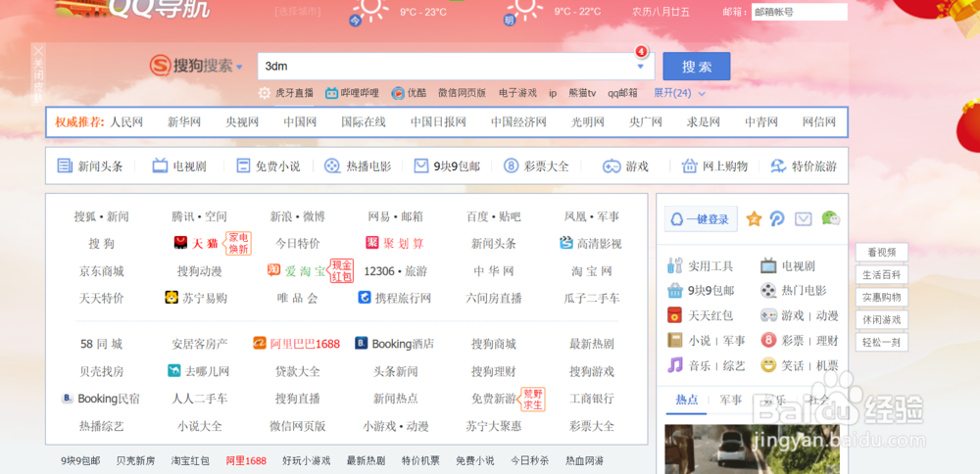This screenshot has height=474, width=980.
Task: Open the Sogou search engine dropdown
Action: pyautogui.click(x=240, y=67)
